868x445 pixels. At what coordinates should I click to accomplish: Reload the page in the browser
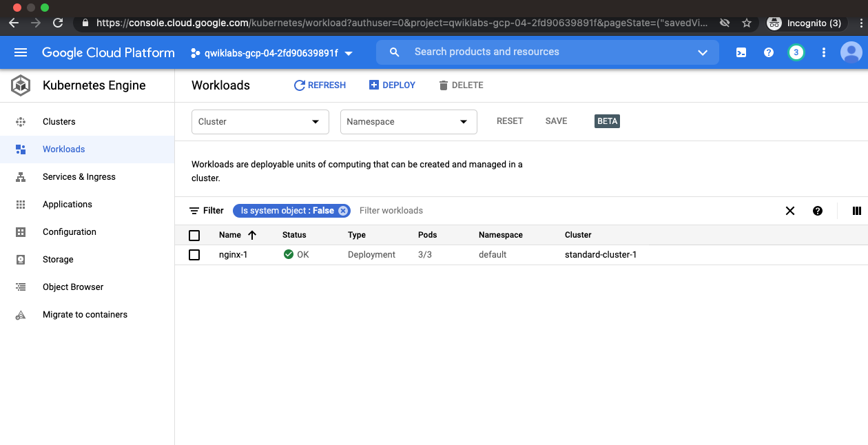point(58,23)
